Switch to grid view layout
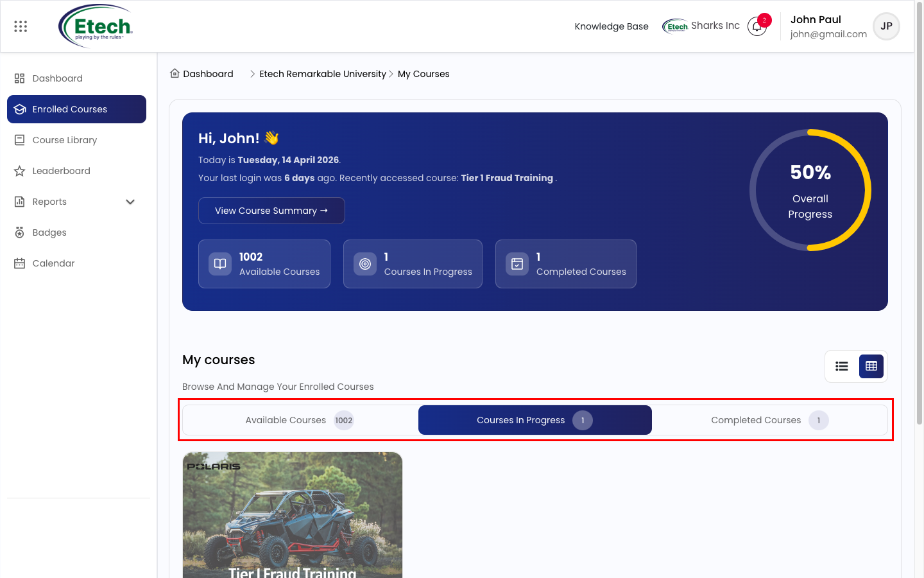924x578 pixels. 871,366
